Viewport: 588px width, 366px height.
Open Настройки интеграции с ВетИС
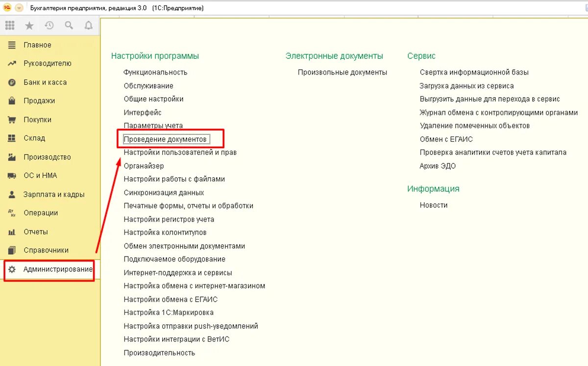pos(176,340)
